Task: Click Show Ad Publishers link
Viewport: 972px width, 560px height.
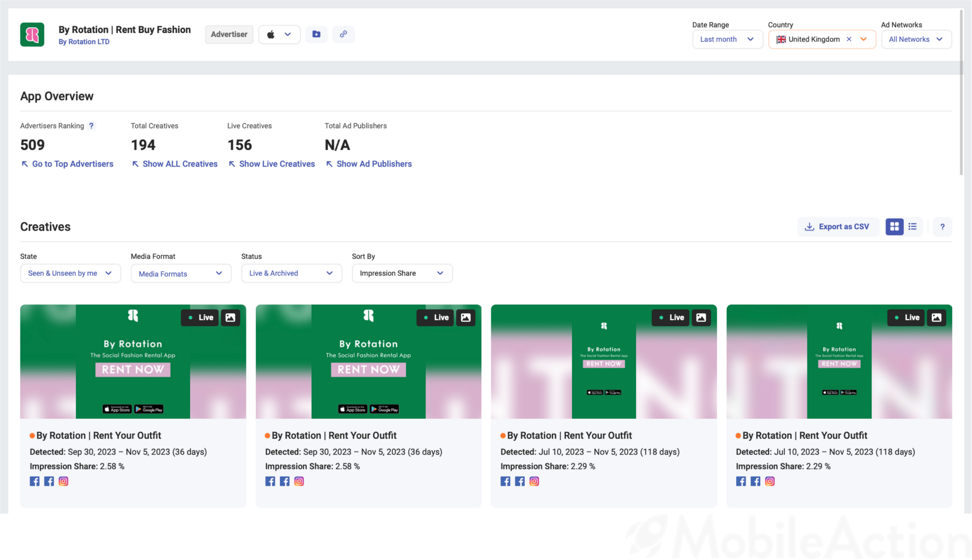Action: tap(369, 164)
